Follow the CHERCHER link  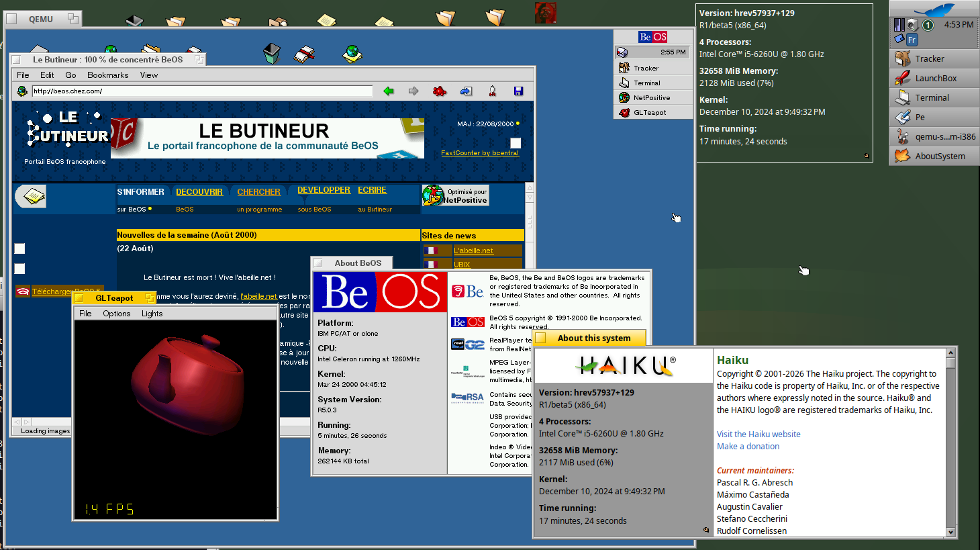[x=258, y=192]
